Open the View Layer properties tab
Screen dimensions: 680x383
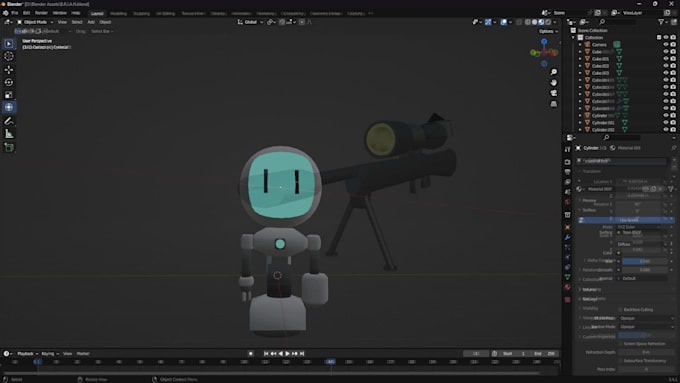pyautogui.click(x=568, y=182)
